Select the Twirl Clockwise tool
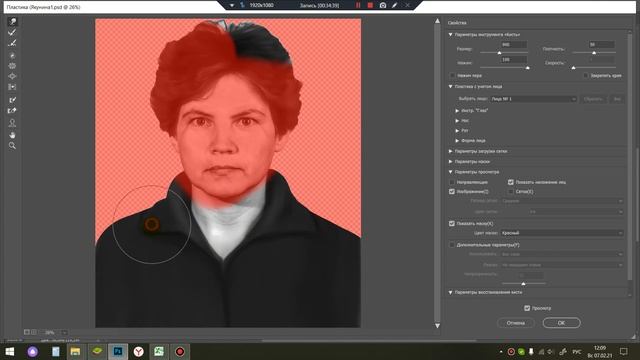Viewport: 640px width, 360px height. [12, 55]
